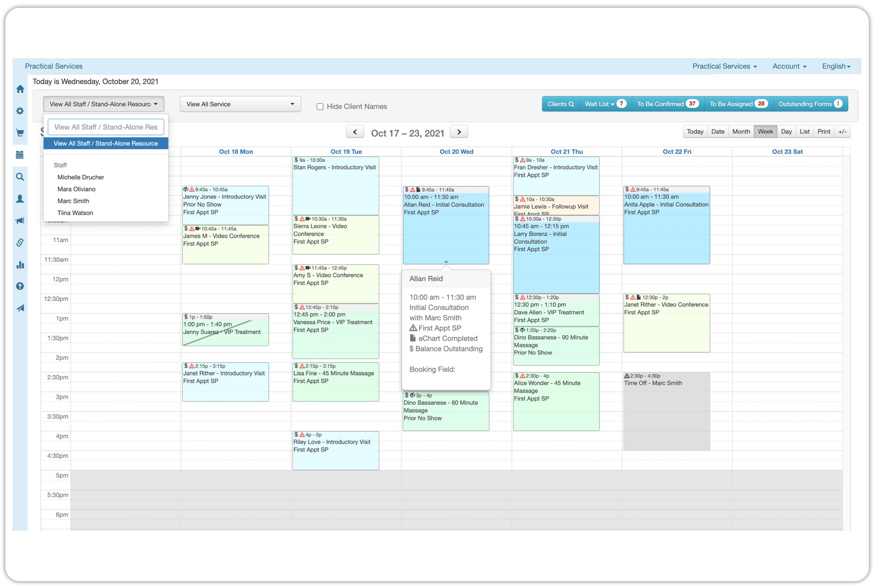The image size is (875, 588).
Task: Toggle Hide Client Names checkbox
Action: click(320, 107)
